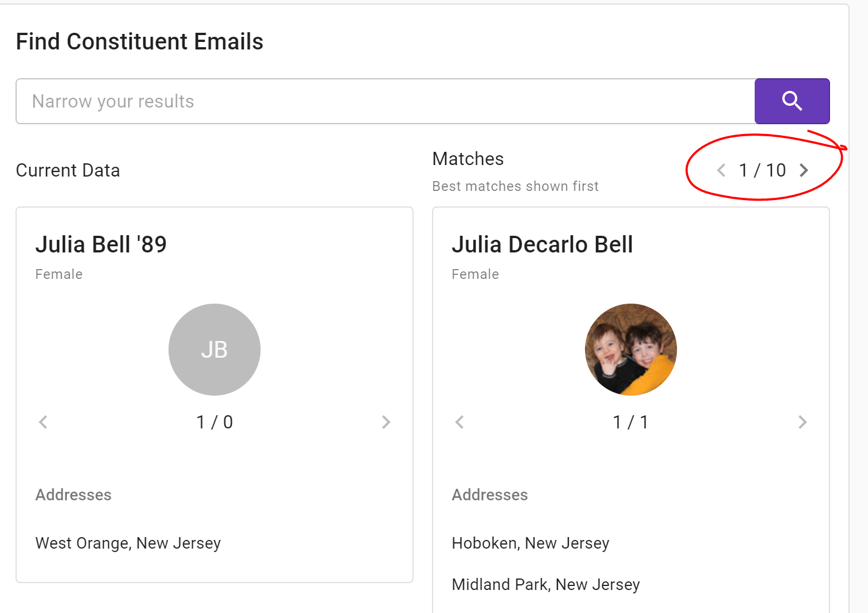Screen dimensions: 868x613
Task: Click the 1 / 0 photo counter
Action: (214, 422)
